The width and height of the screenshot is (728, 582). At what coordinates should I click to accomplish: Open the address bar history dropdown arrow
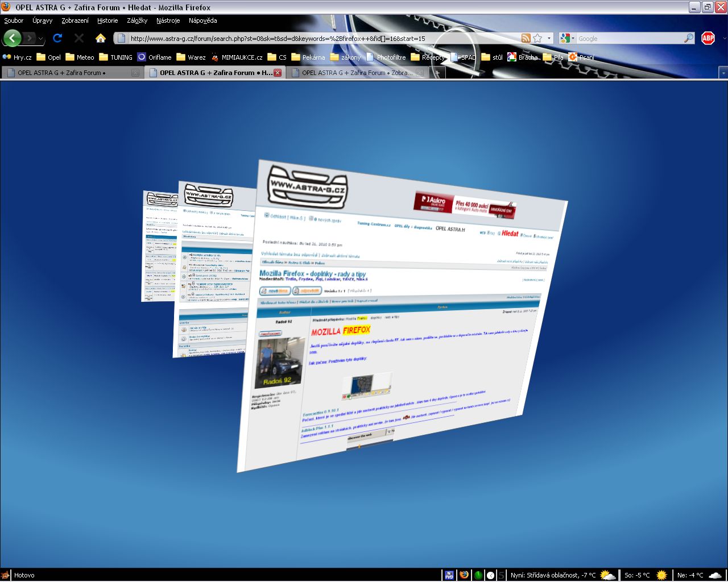point(549,38)
